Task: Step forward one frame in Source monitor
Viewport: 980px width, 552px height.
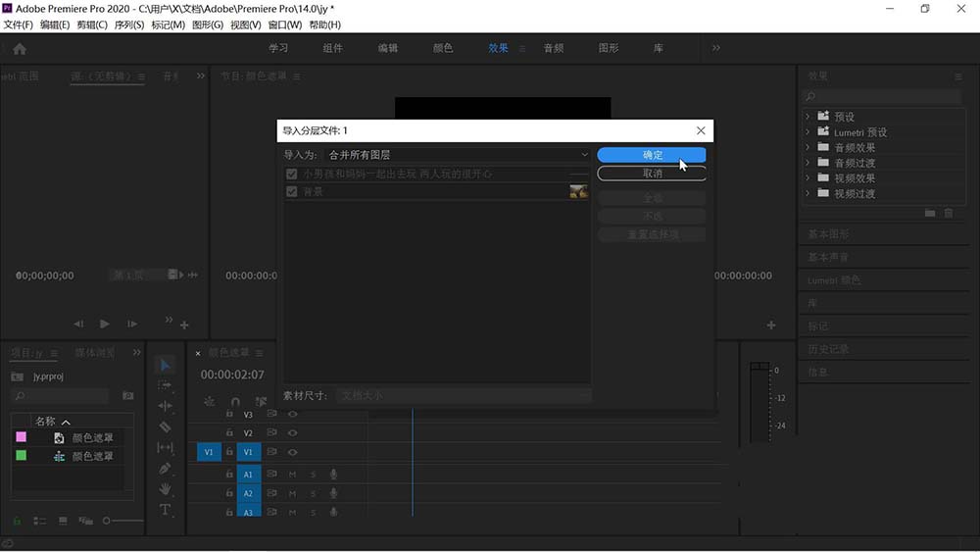Action: tap(132, 324)
